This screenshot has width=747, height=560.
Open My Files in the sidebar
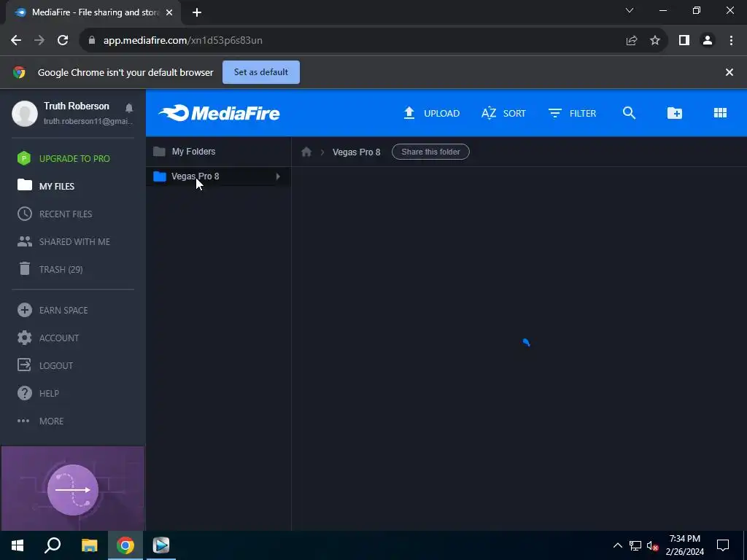(46, 186)
